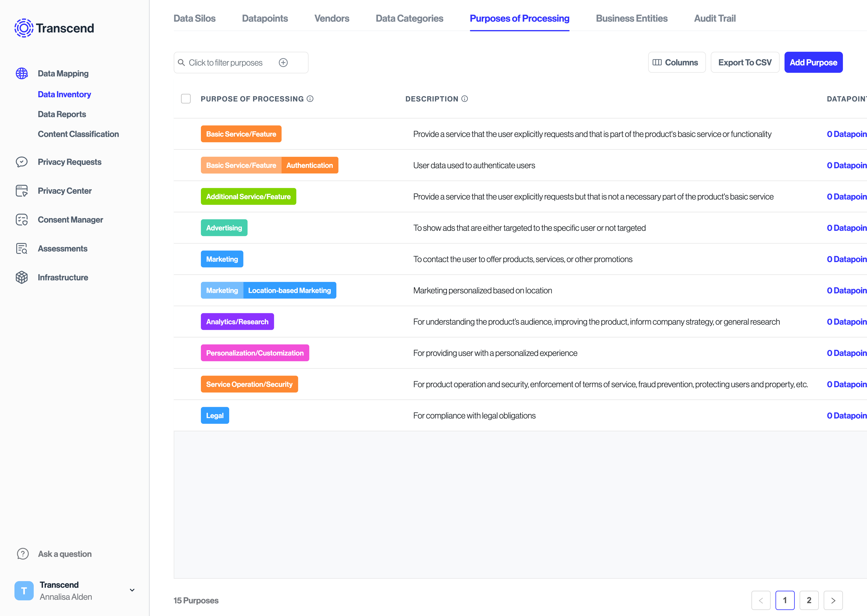Screen dimensions: 867x616
Task: Click the Assessments document icon
Action: click(x=22, y=248)
